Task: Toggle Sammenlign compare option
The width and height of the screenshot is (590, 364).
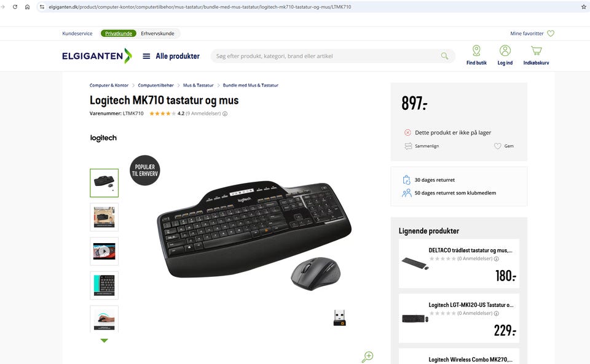Action: coord(422,146)
